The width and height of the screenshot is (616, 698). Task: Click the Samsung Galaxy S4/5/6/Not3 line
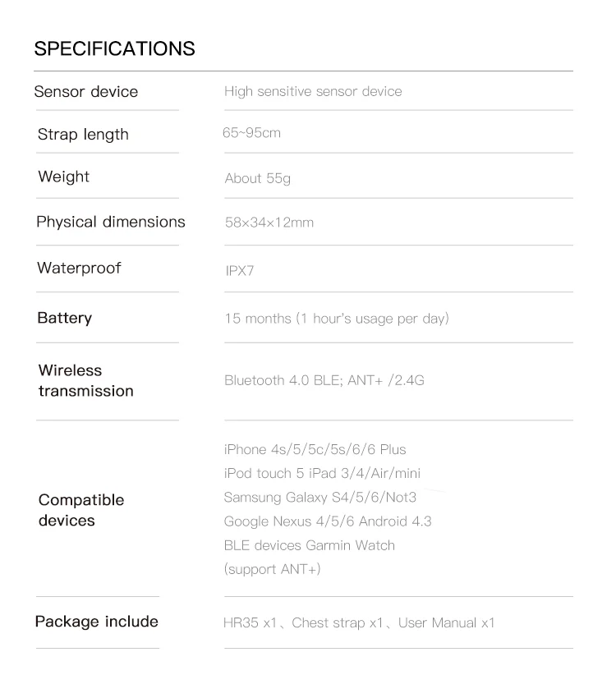[320, 498]
